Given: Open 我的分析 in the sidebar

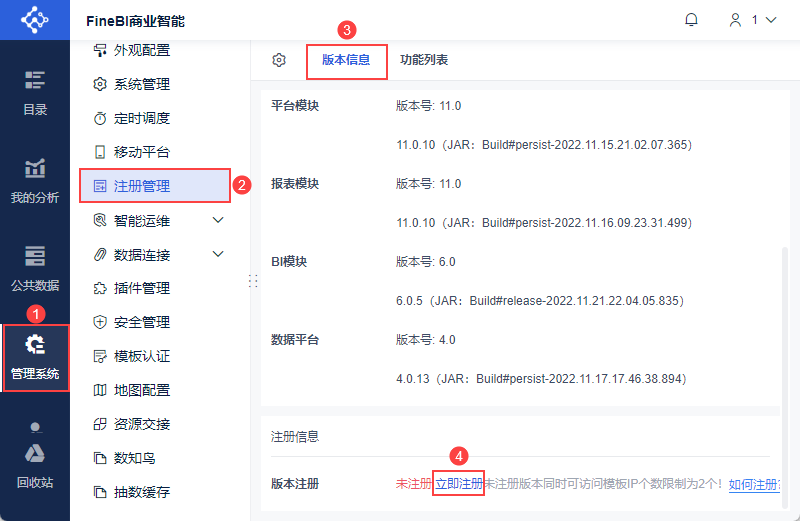Looking at the screenshot, I should point(35,181).
